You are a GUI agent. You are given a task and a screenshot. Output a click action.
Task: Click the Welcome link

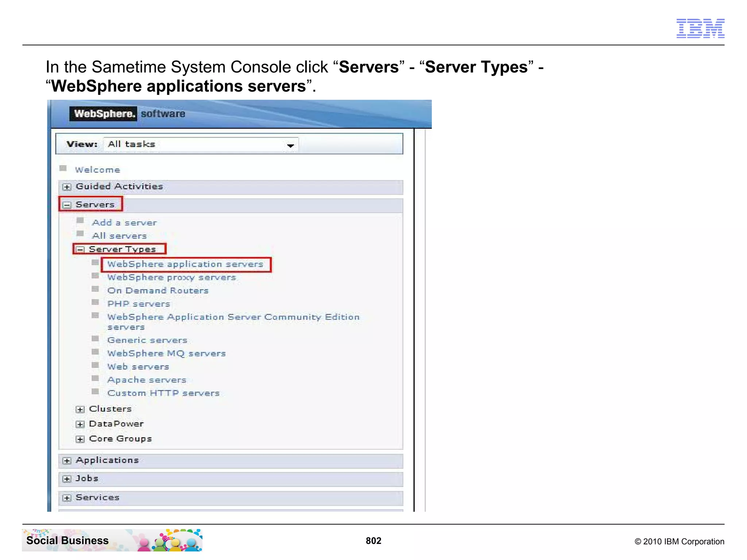pyautogui.click(x=97, y=170)
